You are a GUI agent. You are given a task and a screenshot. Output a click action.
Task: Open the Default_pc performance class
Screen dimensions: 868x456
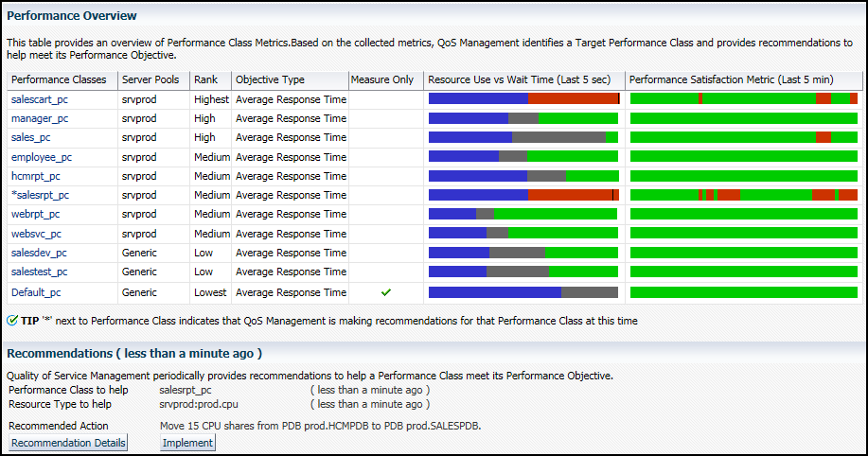[36, 292]
